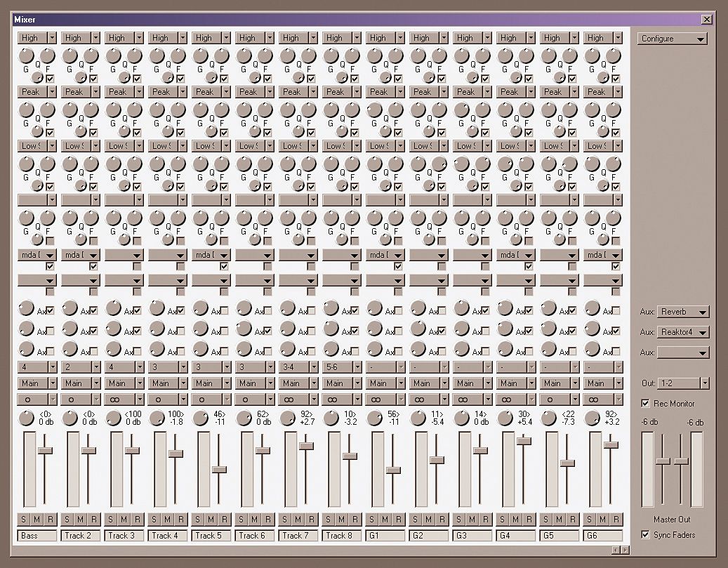Click Low Shelf gain knob on G3 channel
Image resolution: width=728 pixels, height=568 pixels.
coord(461,164)
